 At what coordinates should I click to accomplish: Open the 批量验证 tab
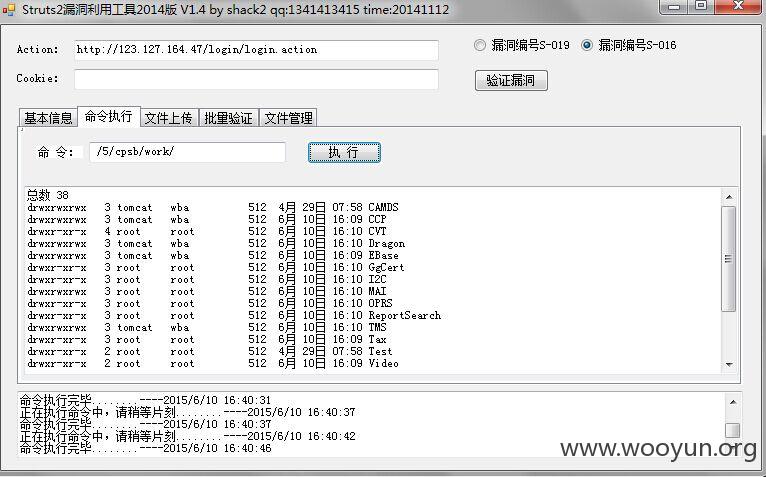(229, 118)
